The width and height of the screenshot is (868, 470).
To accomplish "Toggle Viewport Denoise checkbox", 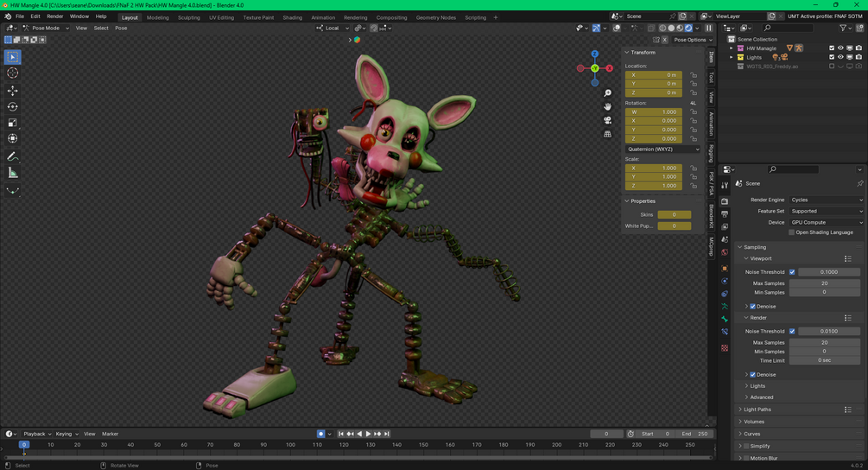I will (x=753, y=306).
